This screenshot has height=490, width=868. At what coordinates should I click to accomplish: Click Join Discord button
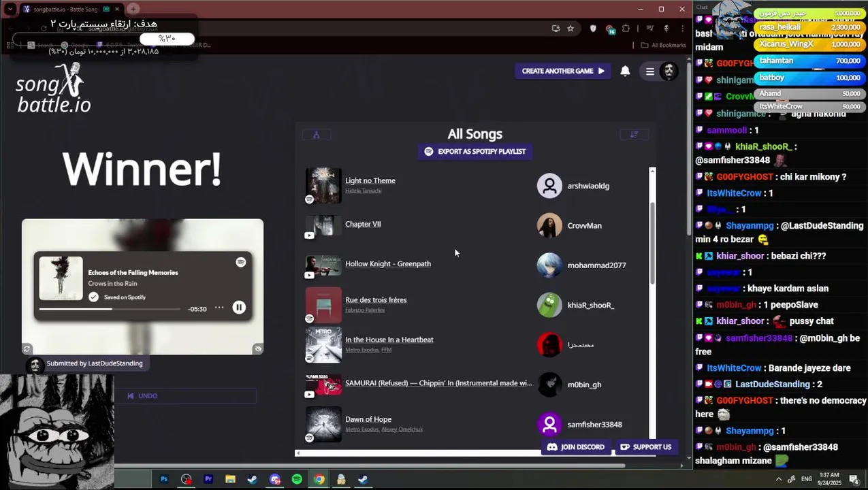pos(576,447)
